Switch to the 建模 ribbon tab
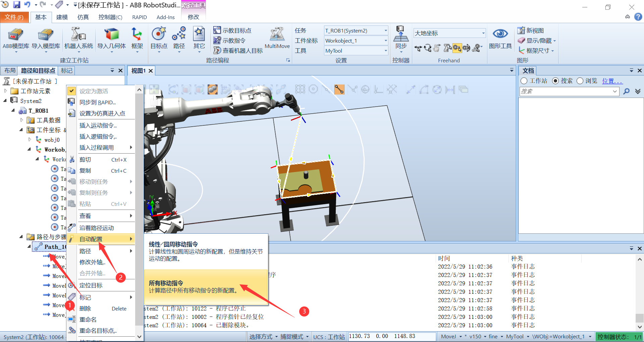 tap(62, 17)
